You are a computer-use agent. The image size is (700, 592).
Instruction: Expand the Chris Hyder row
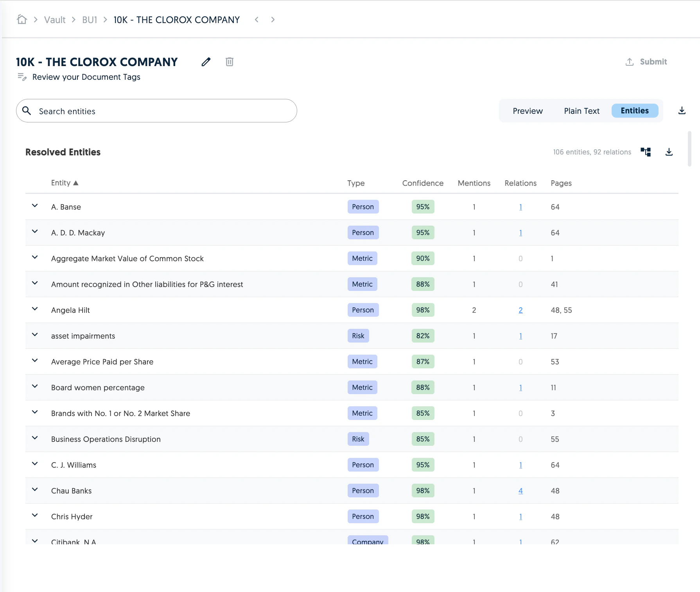pos(35,515)
